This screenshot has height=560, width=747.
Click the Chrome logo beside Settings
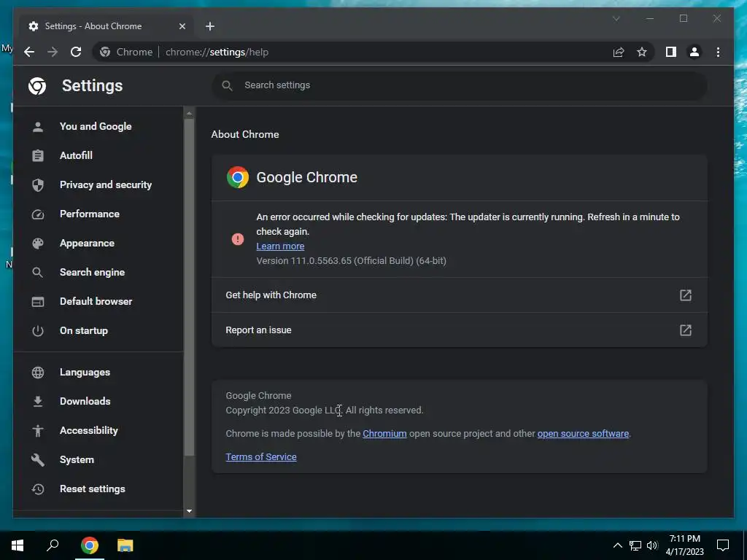click(x=37, y=86)
